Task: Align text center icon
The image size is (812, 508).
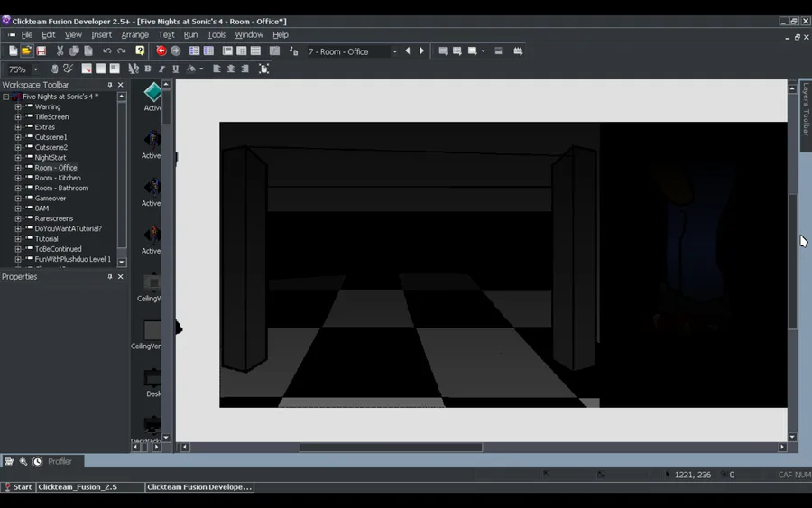Action: pos(230,69)
